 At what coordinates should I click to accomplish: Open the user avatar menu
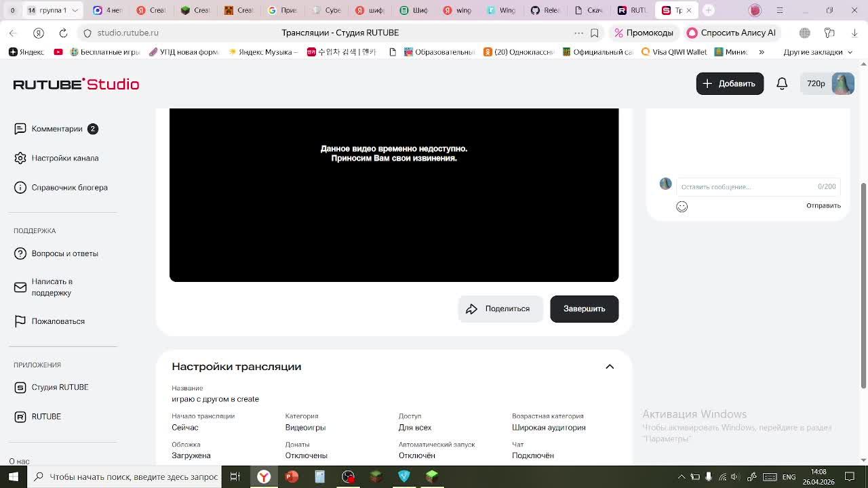pyautogui.click(x=843, y=83)
